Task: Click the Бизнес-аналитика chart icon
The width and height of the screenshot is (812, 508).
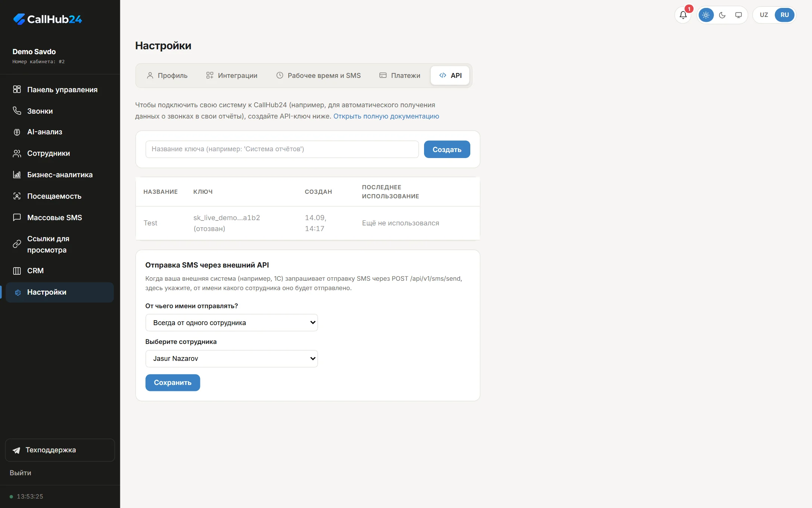Action: 17,175
